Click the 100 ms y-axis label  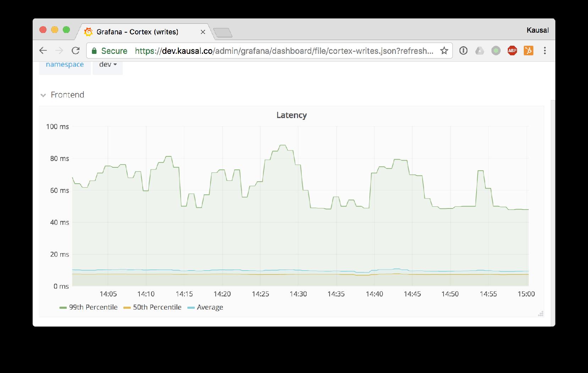57,127
